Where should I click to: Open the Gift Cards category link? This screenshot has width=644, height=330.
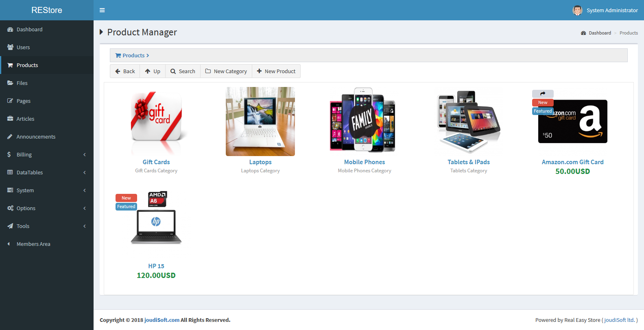point(156,162)
